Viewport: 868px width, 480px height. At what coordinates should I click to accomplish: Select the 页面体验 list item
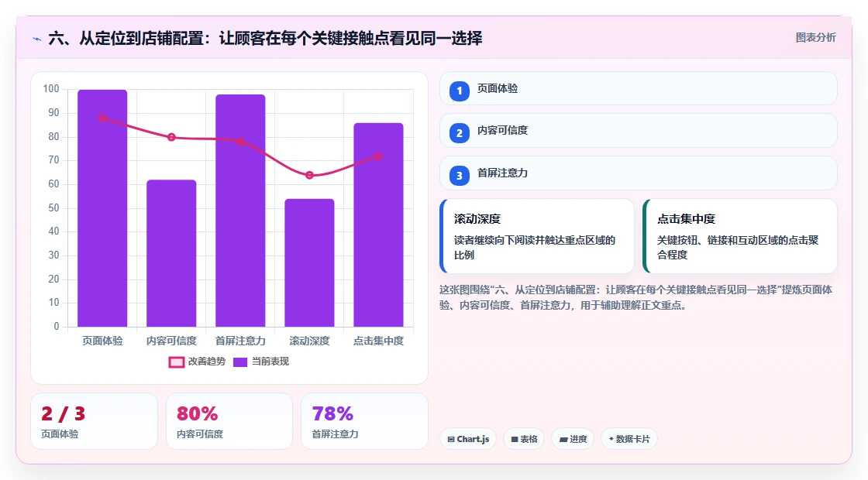(x=639, y=88)
